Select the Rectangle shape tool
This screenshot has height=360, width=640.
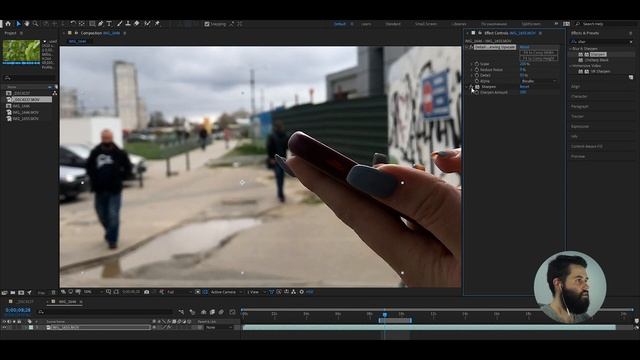pos(92,24)
